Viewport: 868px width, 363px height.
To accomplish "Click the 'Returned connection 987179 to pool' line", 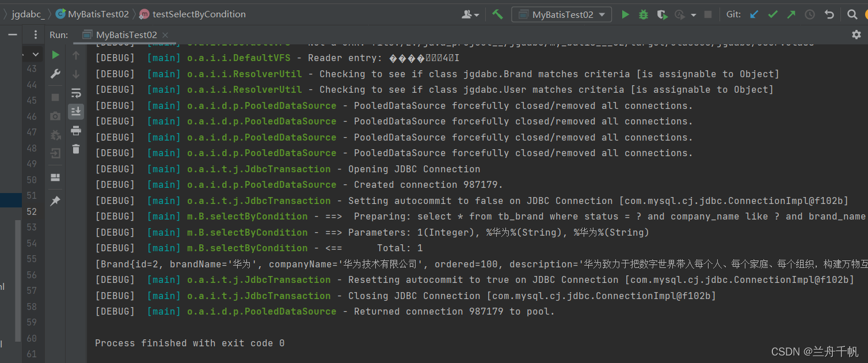I will pos(325,311).
